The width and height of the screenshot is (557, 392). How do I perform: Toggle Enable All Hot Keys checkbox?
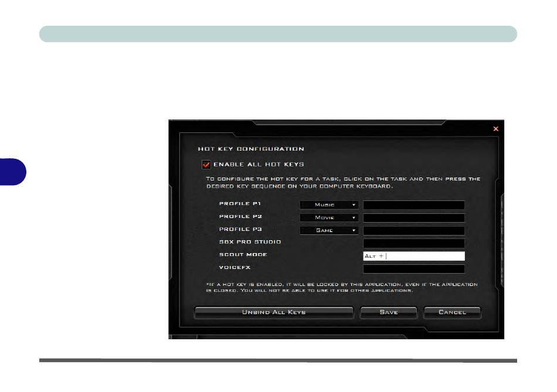click(206, 165)
